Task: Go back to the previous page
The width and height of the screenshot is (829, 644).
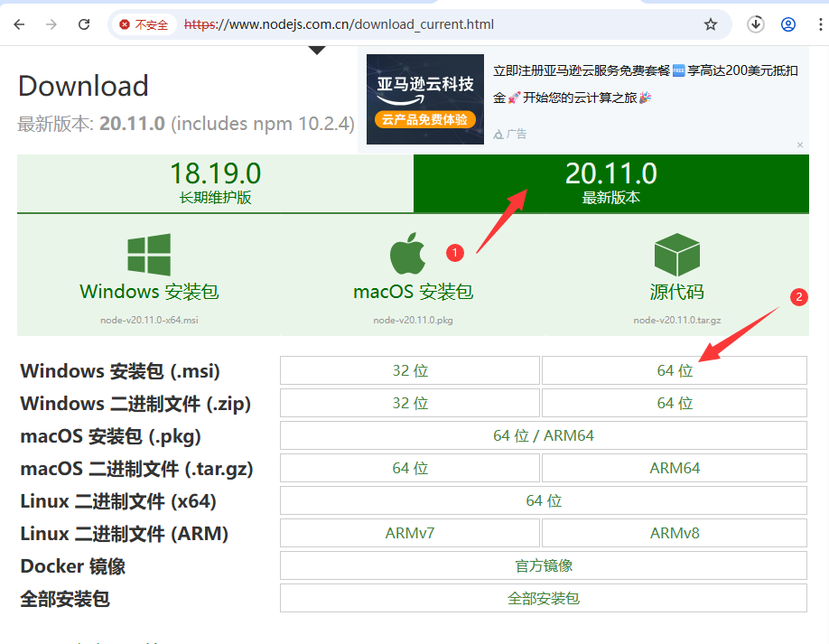Action: 20,24
